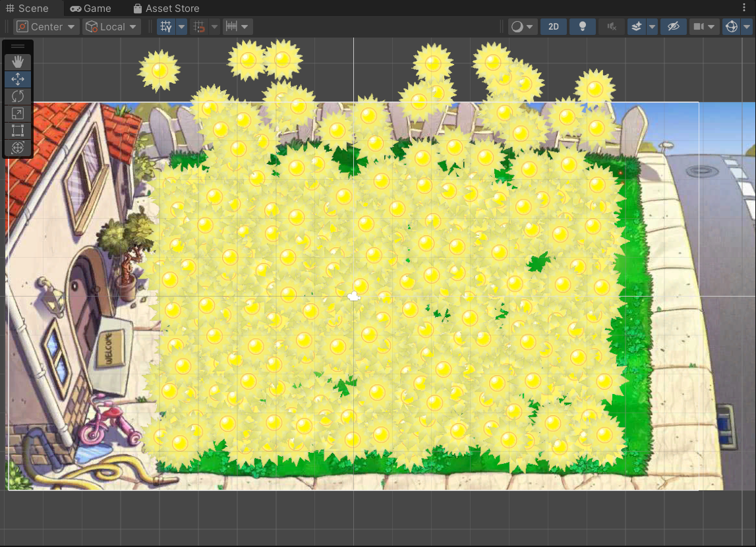Select the Transform tool
Screen dimensions: 756x547
(18, 148)
